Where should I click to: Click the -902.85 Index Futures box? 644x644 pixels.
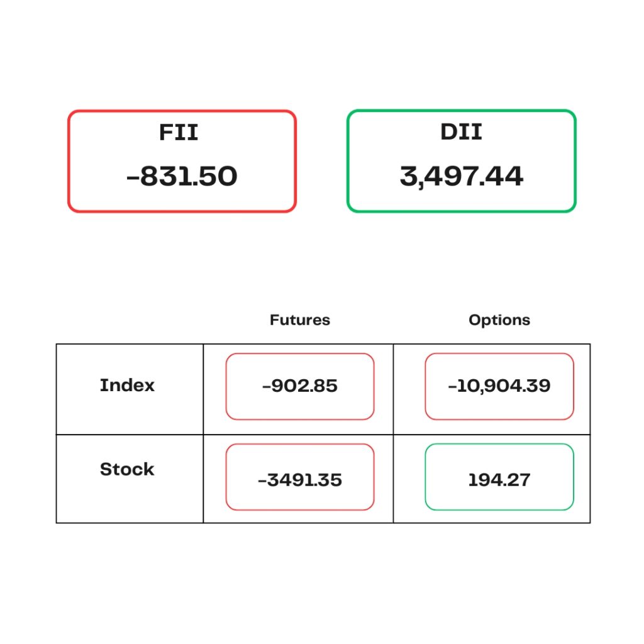(x=300, y=387)
